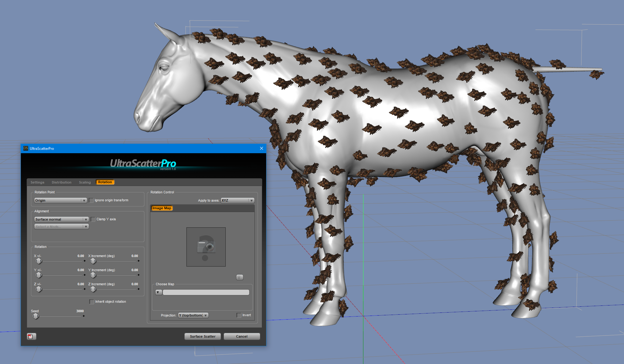
Task: Open the Apply to axes XYZ dropdown
Action: click(237, 200)
